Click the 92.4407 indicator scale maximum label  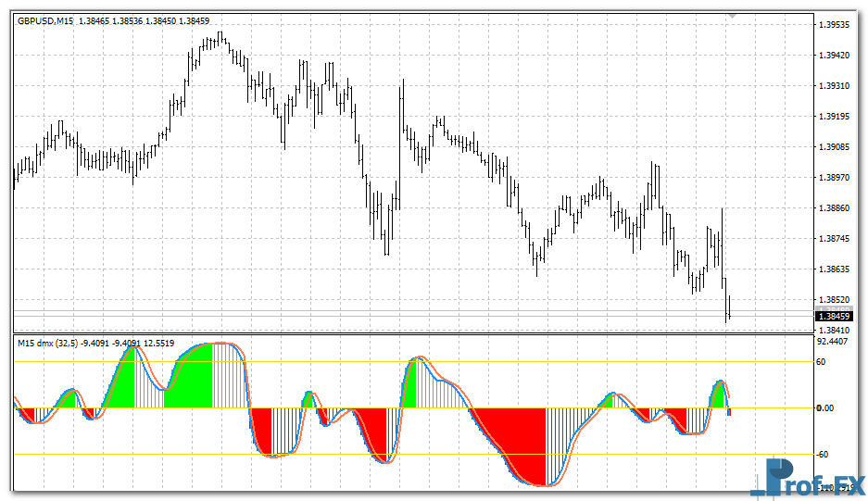tap(833, 341)
